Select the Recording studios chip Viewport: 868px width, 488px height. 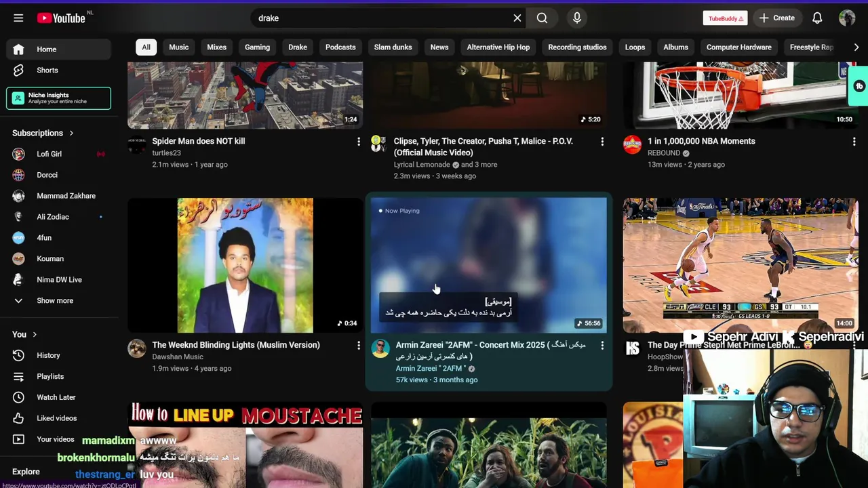577,47
